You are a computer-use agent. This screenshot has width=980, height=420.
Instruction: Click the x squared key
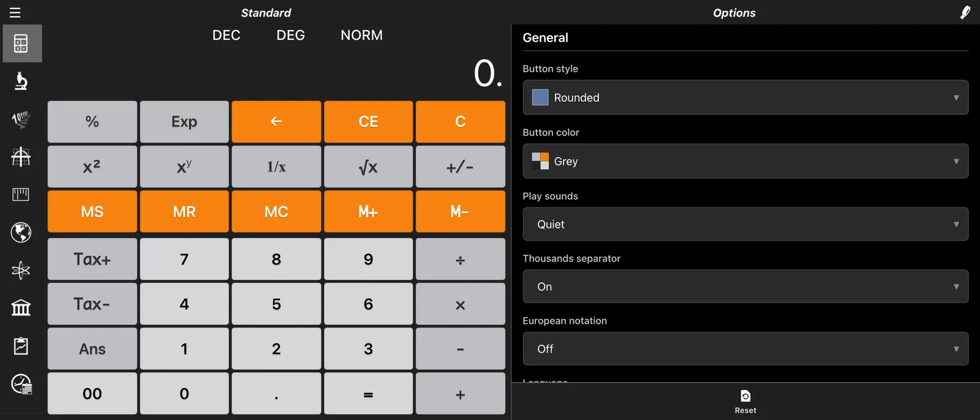(x=92, y=167)
